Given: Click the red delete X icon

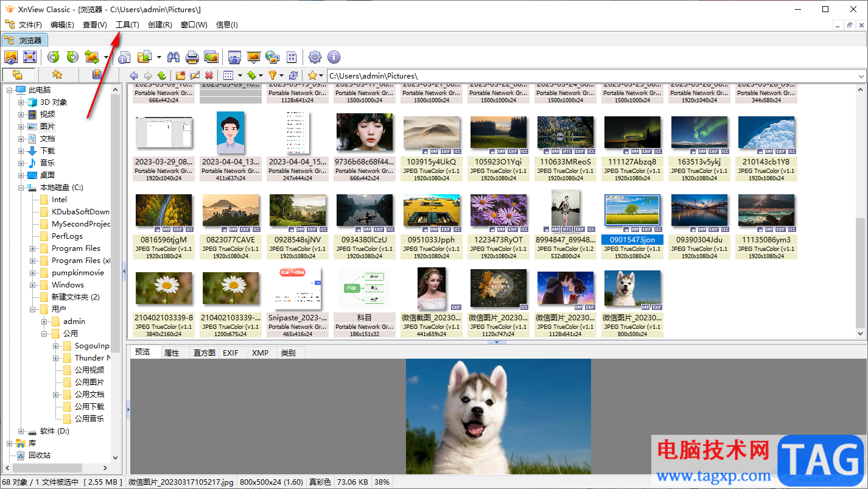Looking at the screenshot, I should click(209, 76).
